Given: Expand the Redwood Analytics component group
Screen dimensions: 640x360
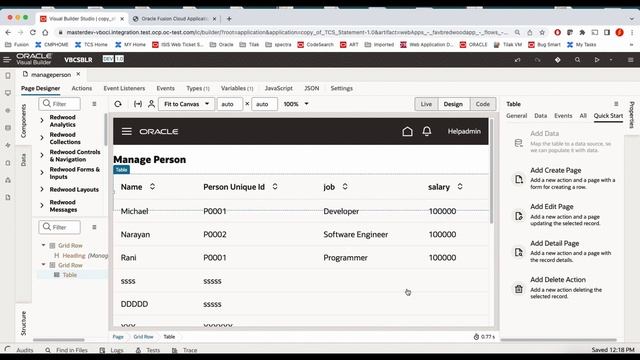Looking at the screenshot, I should pos(42,120).
